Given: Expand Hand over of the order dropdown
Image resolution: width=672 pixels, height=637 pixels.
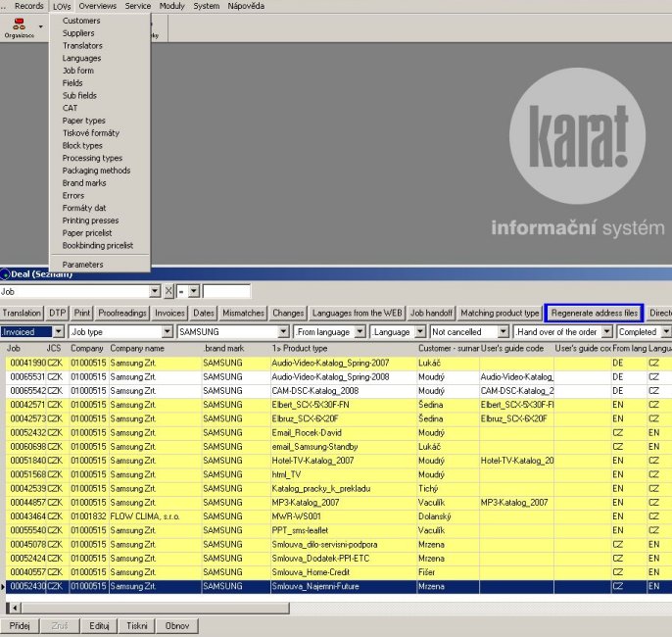Looking at the screenshot, I should click(x=607, y=332).
